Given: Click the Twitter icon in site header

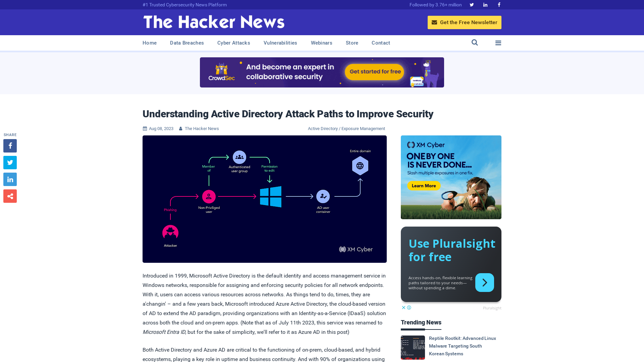Looking at the screenshot, I should (472, 4).
